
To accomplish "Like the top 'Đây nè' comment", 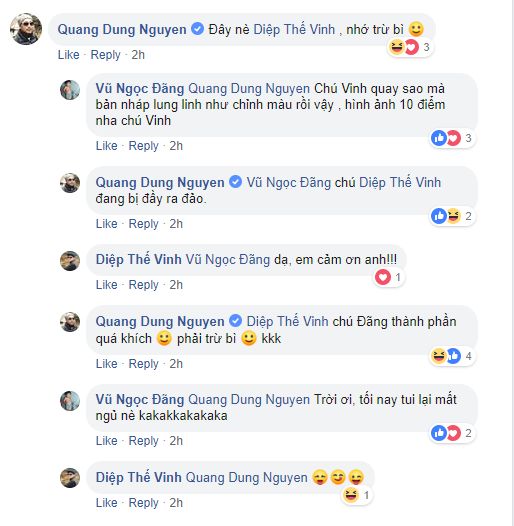I will pos(68,55).
